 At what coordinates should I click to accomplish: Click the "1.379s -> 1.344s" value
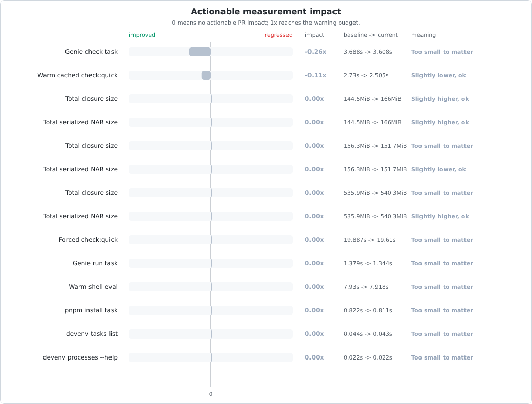click(x=368, y=263)
